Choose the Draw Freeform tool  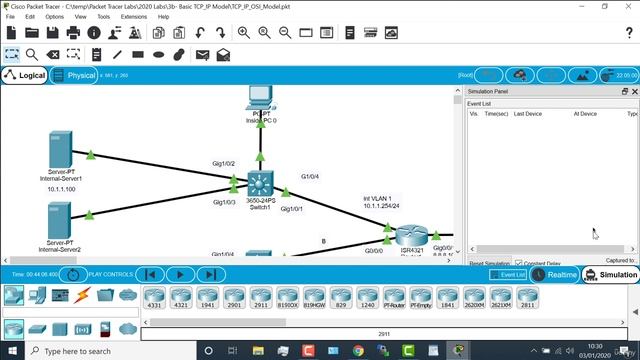179,54
